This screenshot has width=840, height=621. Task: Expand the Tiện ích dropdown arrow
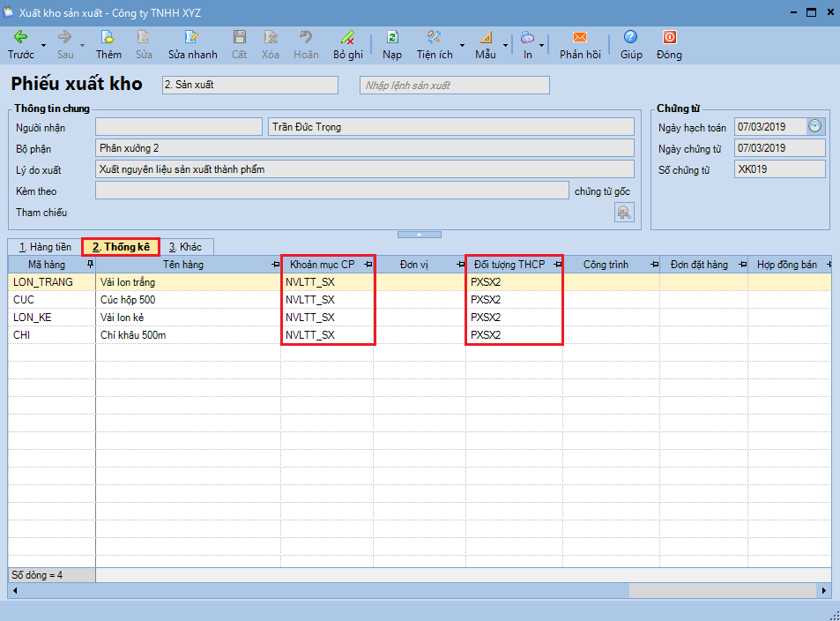463,44
